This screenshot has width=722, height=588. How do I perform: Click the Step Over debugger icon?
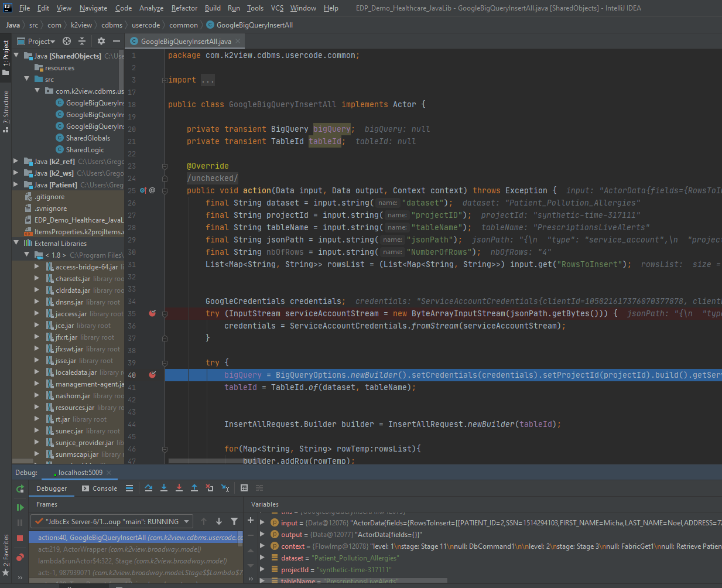(149, 488)
